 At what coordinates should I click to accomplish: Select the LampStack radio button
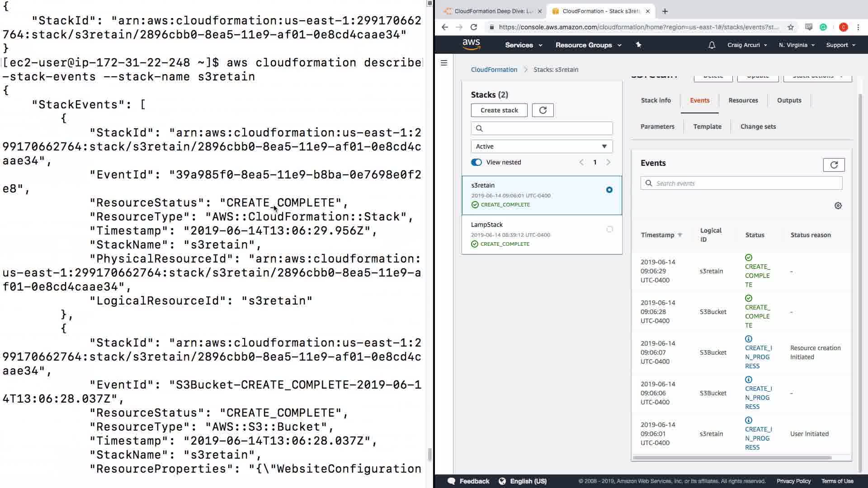point(609,230)
